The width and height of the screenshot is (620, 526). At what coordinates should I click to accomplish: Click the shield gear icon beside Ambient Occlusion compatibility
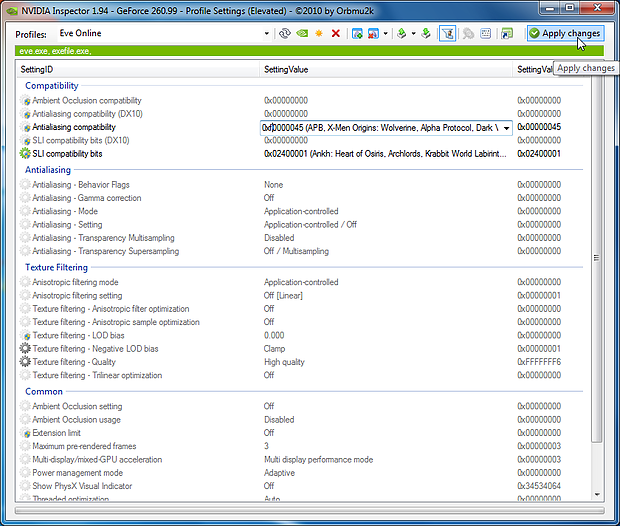tap(25, 100)
